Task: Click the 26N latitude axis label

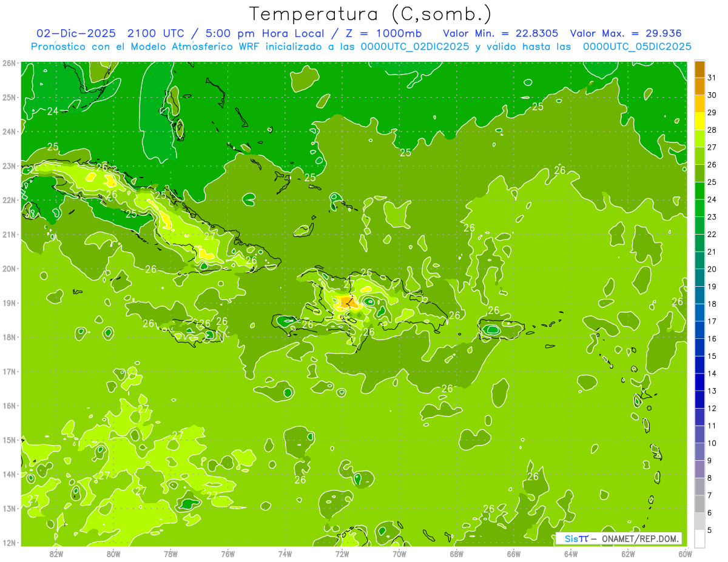Action: coord(8,63)
